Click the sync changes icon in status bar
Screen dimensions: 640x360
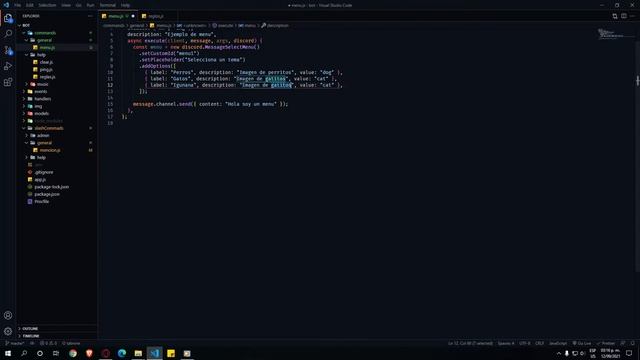[x=32, y=343]
